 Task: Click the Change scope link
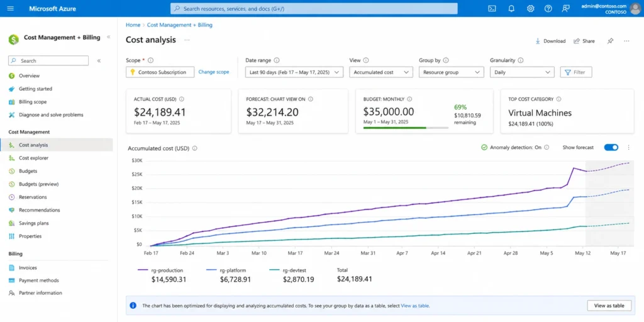coord(214,72)
